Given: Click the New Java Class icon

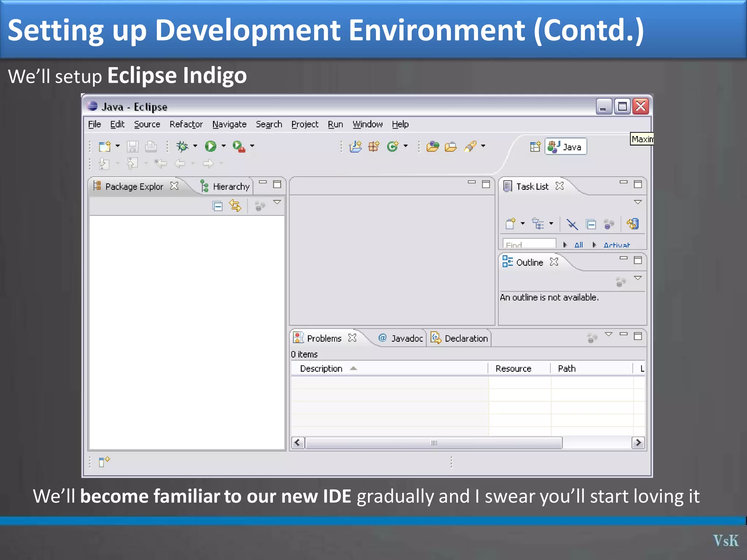Looking at the screenshot, I should 393,146.
